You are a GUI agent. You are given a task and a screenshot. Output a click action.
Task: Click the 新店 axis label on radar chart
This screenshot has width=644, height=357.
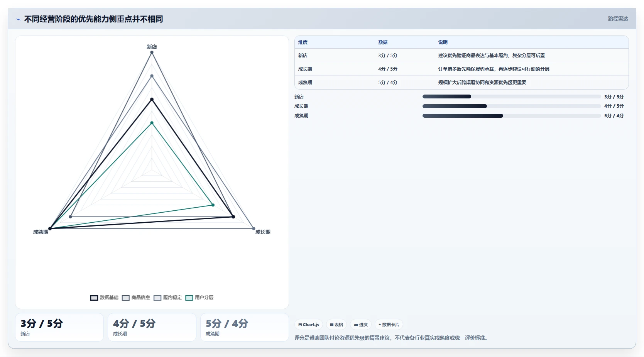coord(152,47)
